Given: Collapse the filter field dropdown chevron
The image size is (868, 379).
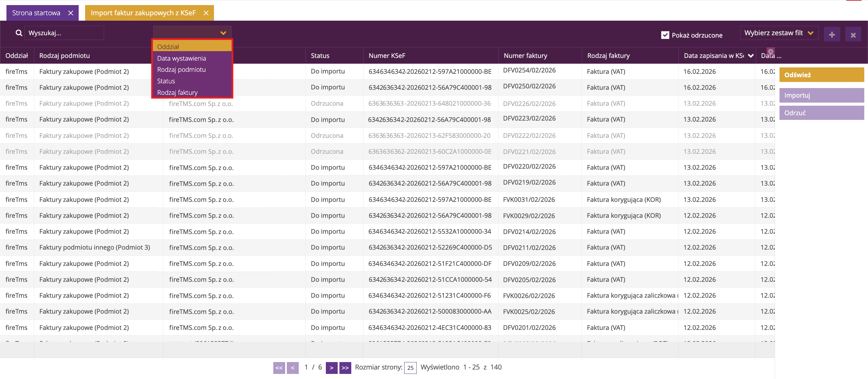Looking at the screenshot, I should [223, 33].
